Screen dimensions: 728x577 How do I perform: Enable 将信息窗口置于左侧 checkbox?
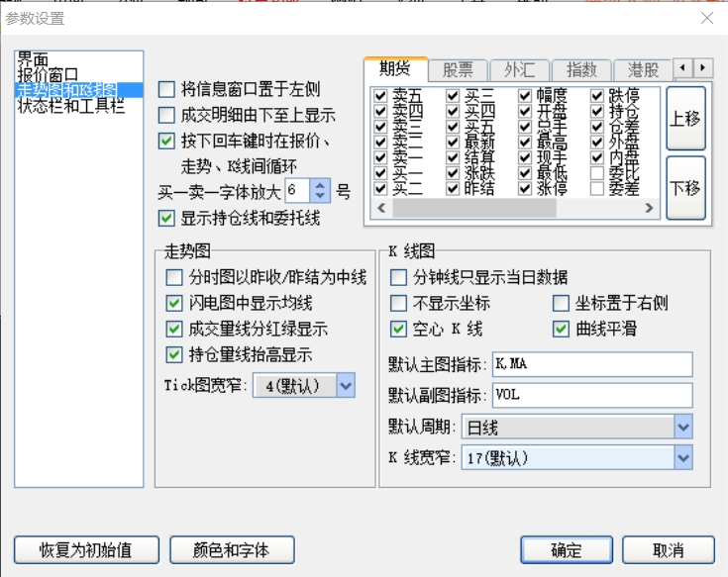coord(166,89)
